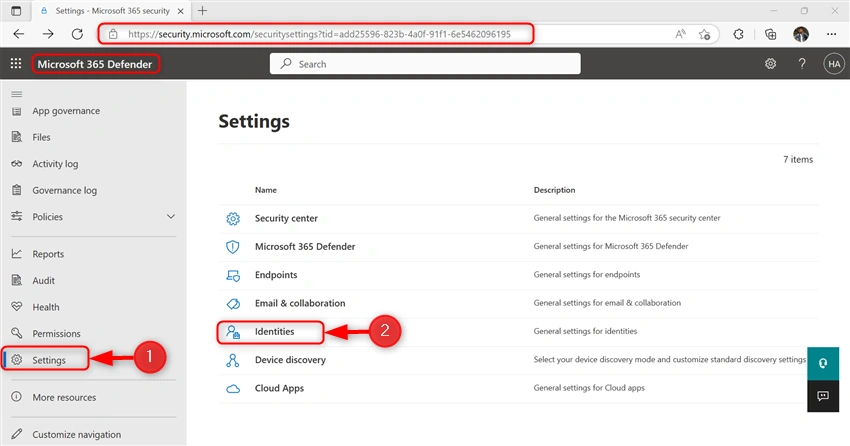
Task: Open browser Collections icon
Action: (770, 34)
